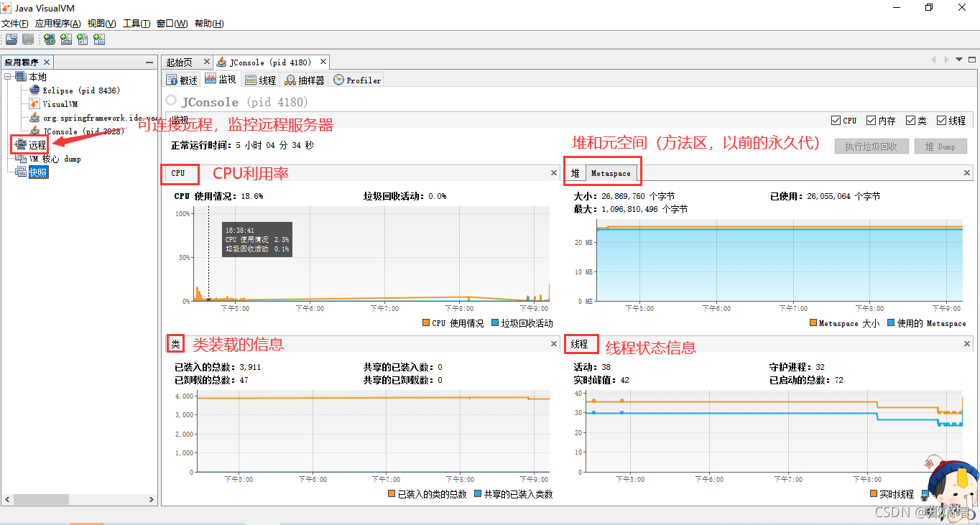This screenshot has height=525, width=980.
Task: Close the 类 classes chart panel
Action: pyautogui.click(x=554, y=344)
